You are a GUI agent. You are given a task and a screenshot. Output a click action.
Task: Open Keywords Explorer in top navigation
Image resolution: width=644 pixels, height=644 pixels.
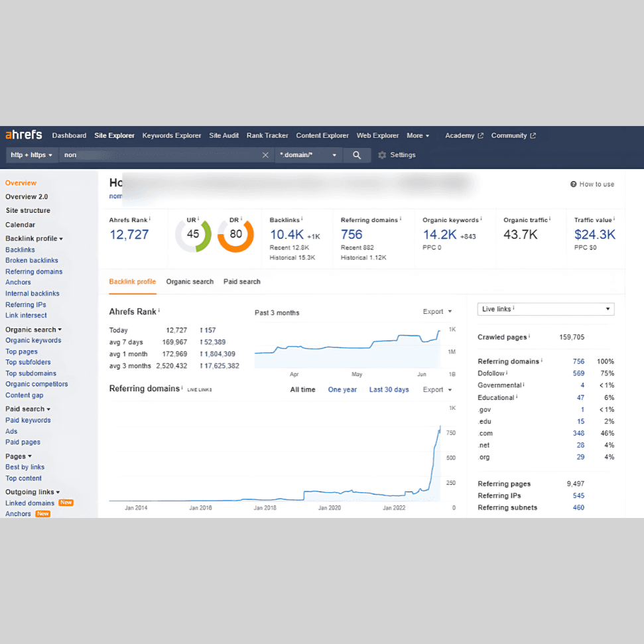point(172,135)
